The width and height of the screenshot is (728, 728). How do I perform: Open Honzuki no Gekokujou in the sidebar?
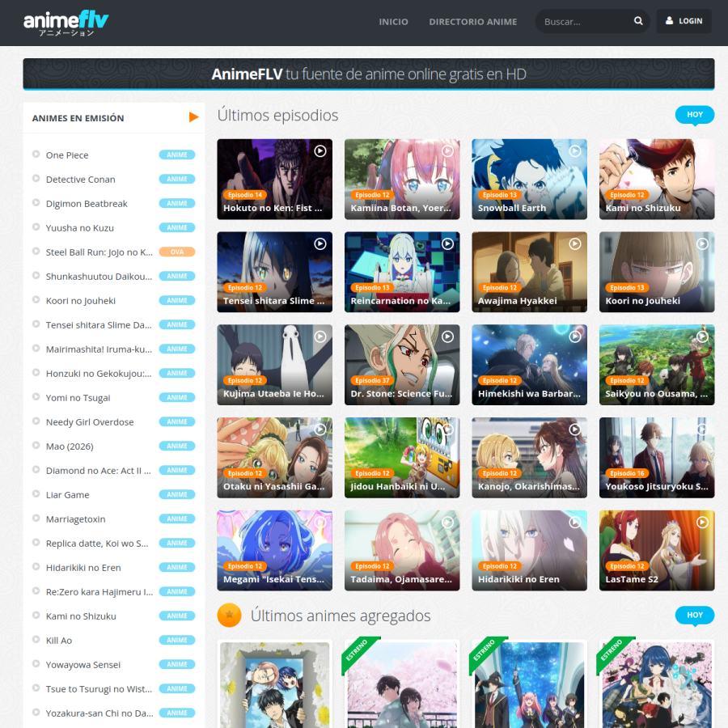[99, 373]
